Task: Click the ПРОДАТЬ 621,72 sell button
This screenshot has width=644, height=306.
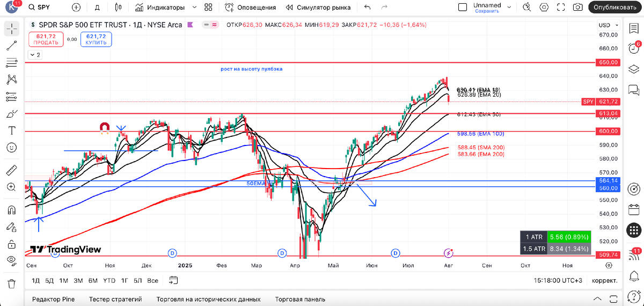Action: 46,39
